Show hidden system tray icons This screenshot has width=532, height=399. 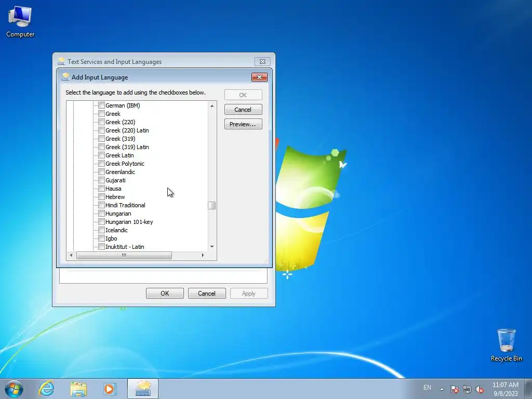click(442, 389)
